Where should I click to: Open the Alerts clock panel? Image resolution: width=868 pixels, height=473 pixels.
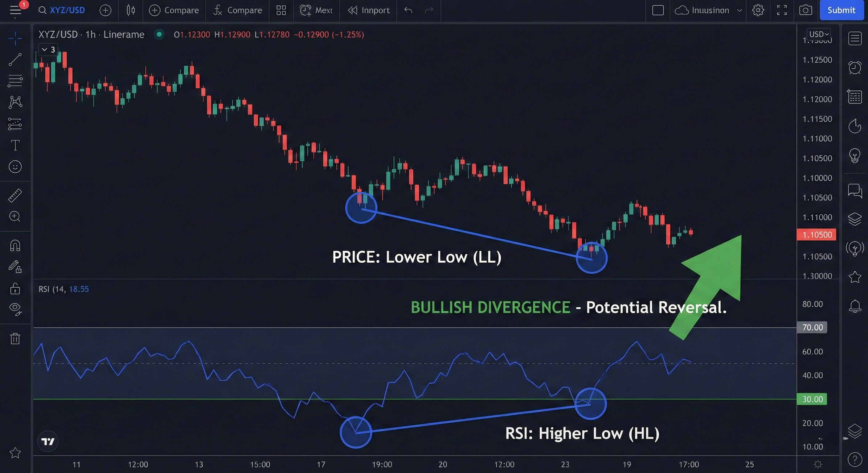[854, 67]
